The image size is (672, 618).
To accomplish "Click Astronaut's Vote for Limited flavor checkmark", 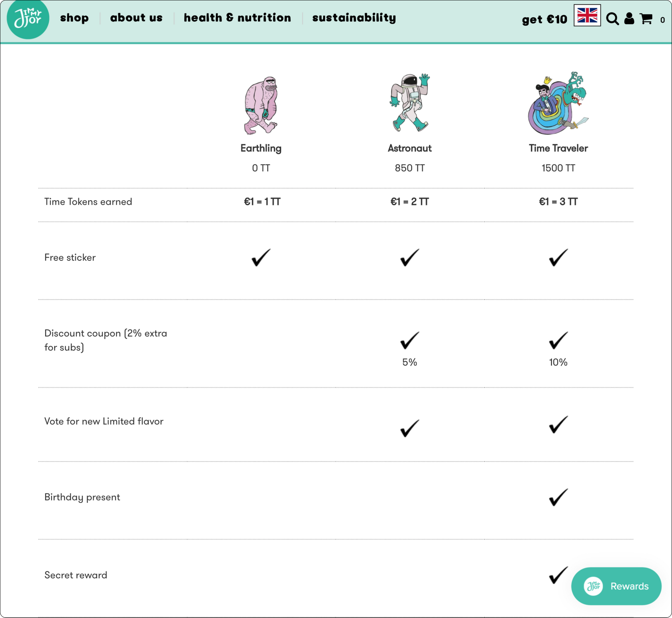I will click(410, 428).
